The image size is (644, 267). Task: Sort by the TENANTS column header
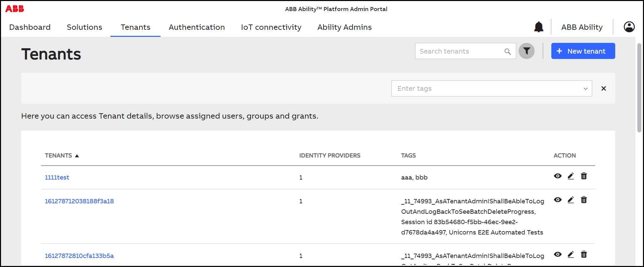62,155
